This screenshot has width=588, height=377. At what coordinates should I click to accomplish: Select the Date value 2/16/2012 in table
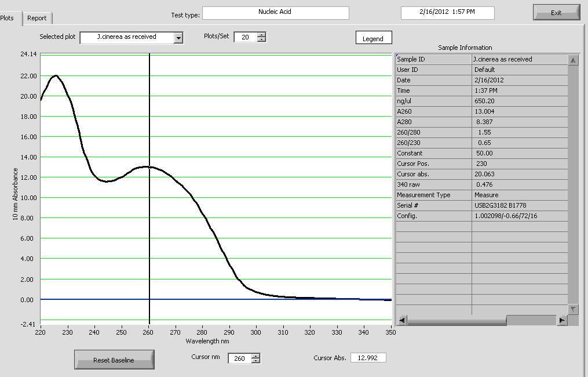coord(520,81)
